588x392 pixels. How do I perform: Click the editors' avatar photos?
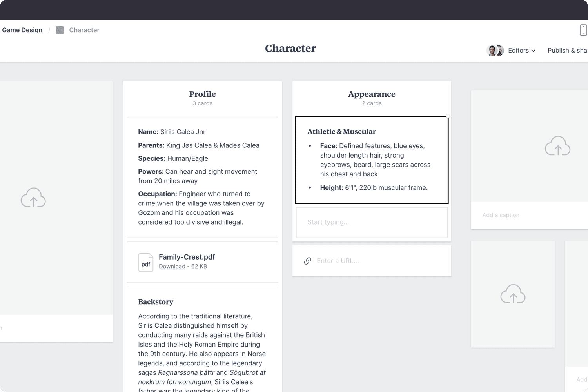point(495,51)
